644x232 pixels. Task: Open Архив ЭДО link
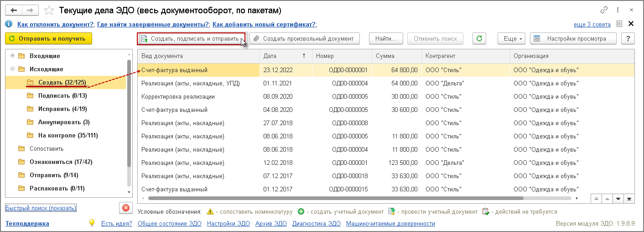[270, 223]
